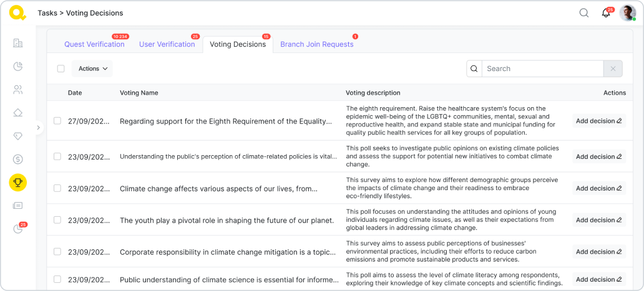Select checkbox for the youth pivotal role row
The image size is (644, 291).
coord(57,220)
